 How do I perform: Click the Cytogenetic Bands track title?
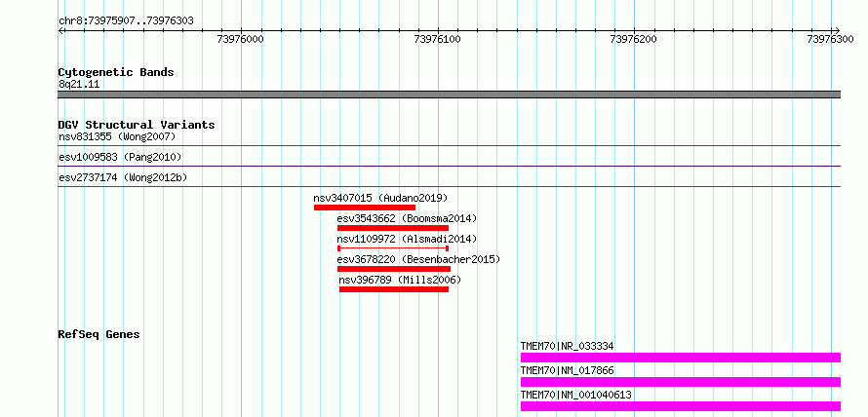[x=116, y=72]
